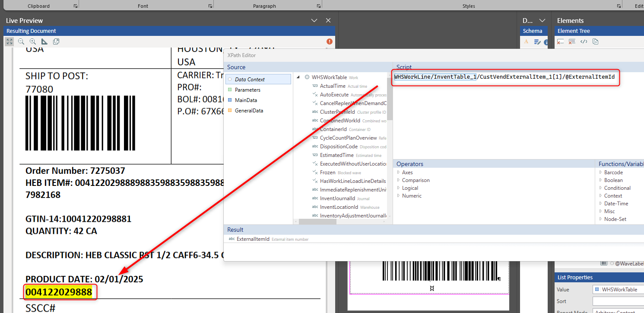Open preview in separate window icon
Image resolution: width=644 pixels, height=313 pixels.
[56, 42]
